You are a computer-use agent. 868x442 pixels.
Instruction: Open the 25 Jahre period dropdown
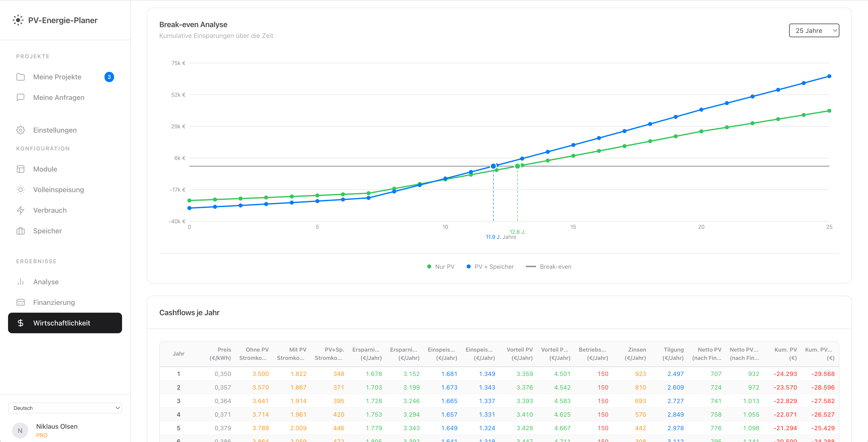[814, 31]
